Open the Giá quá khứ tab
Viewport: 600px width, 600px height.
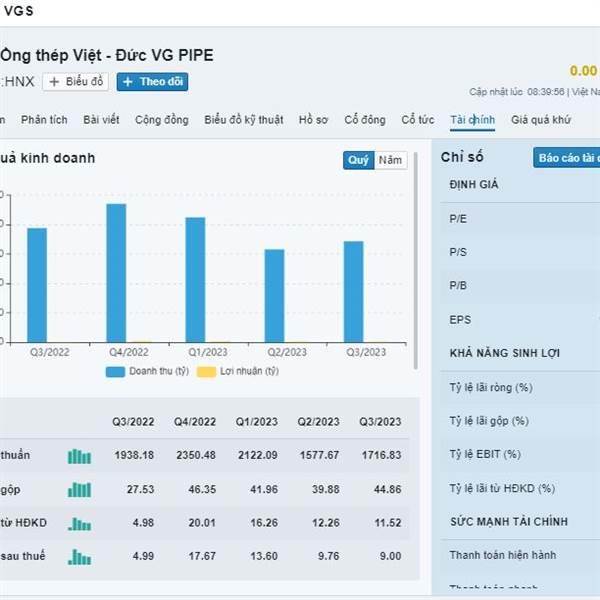pyautogui.click(x=540, y=120)
